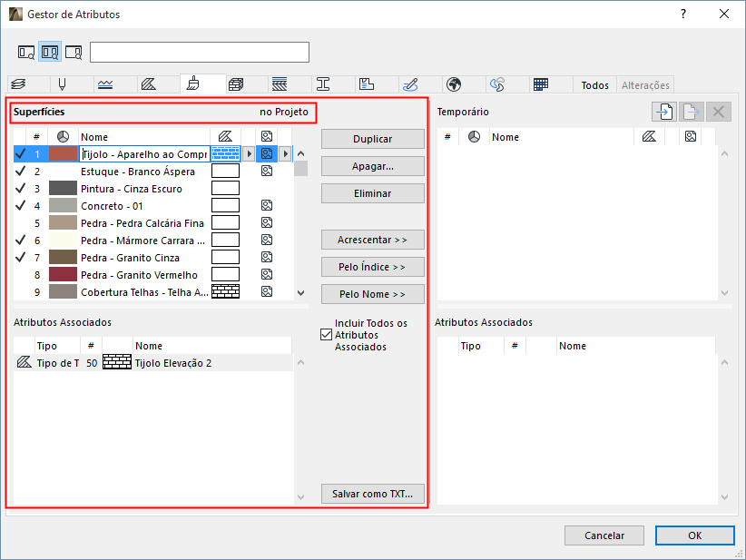This screenshot has width=746, height=560.
Task: Toggle checkmark on Concreto - 01 row
Action: coord(21,205)
